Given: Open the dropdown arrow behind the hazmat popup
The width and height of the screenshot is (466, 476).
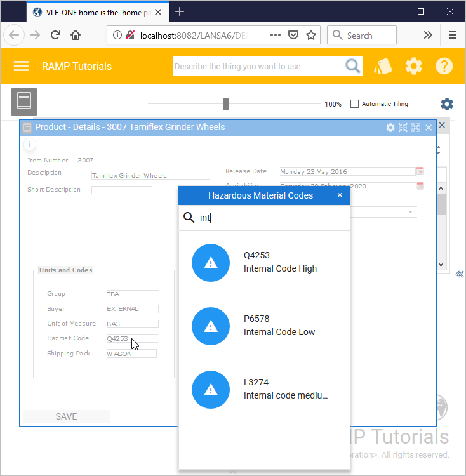Looking at the screenshot, I should point(410,211).
